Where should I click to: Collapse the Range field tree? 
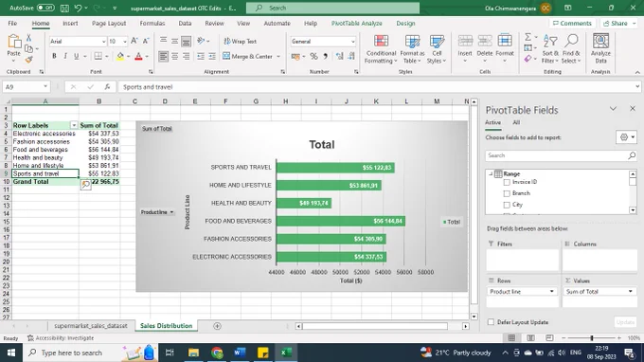click(491, 173)
